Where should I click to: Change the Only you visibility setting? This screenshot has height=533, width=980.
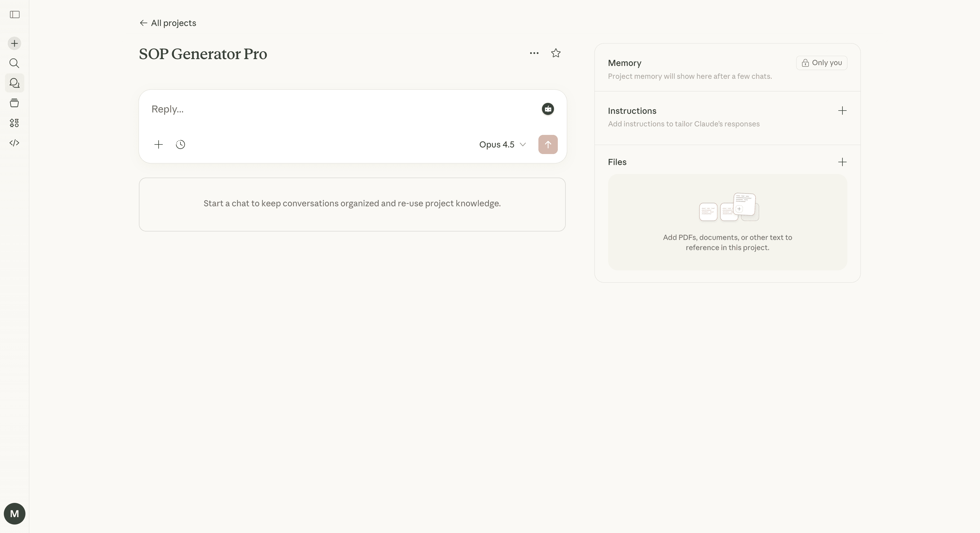coord(822,63)
